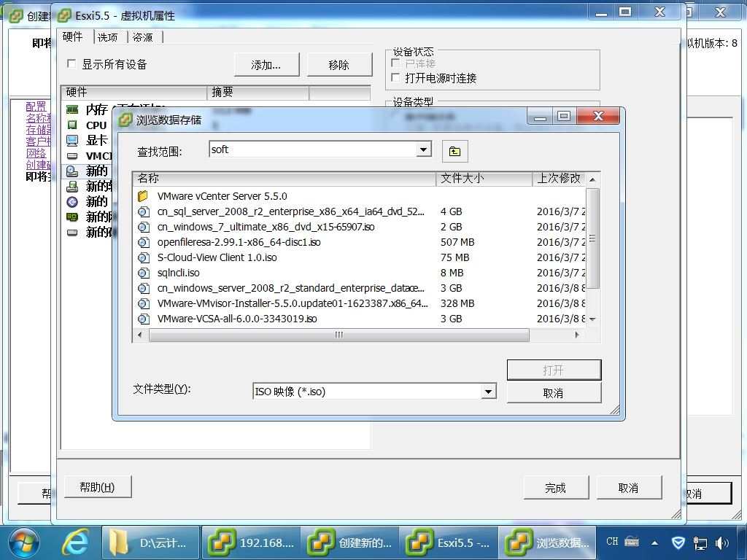Select the new network adapter icon
This screenshot has width=747, height=560.
click(x=72, y=217)
